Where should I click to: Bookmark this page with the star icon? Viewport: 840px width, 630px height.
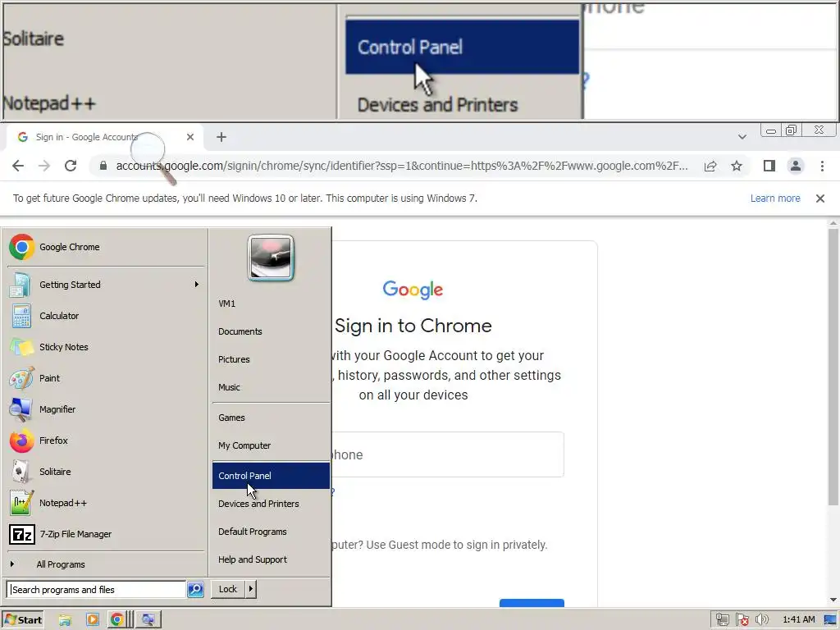click(x=737, y=166)
